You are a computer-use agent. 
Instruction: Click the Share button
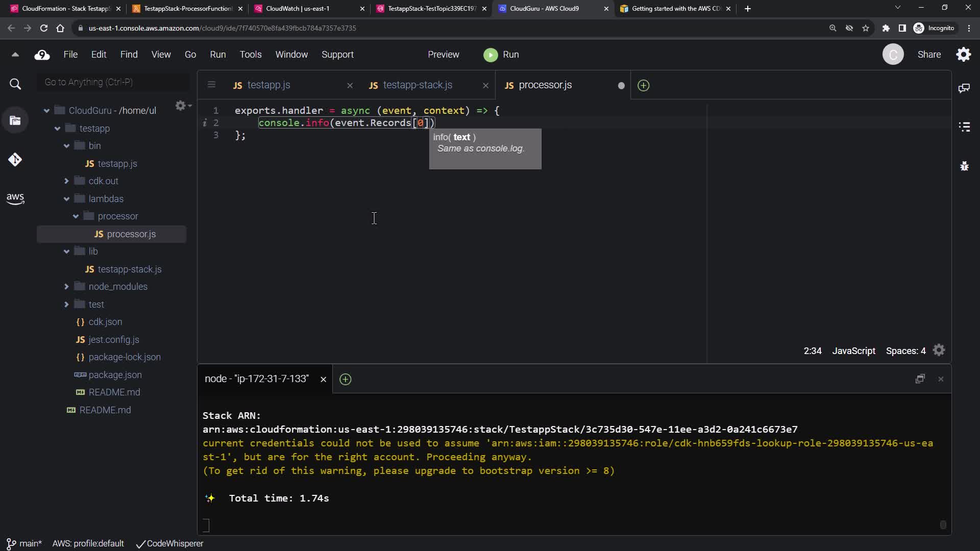[x=929, y=55]
